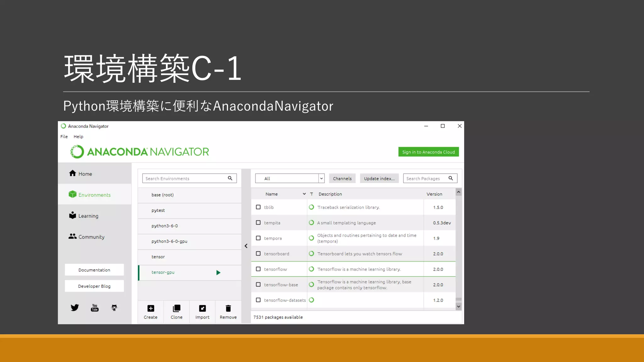
Task: Open the GitHub octocat icon
Action: [114, 308]
